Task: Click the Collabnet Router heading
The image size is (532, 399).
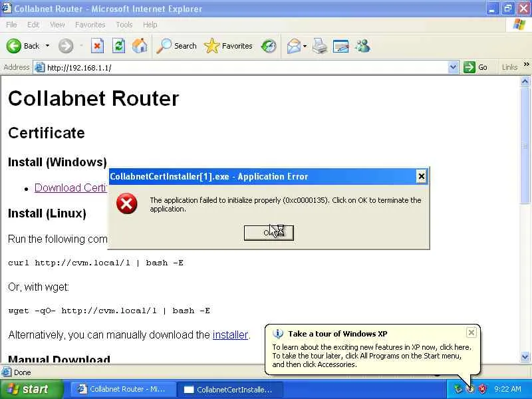Action: coord(93,98)
